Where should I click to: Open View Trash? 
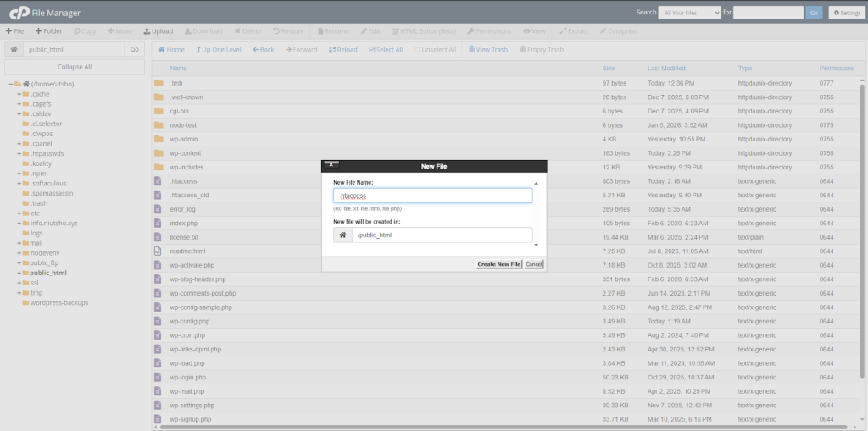click(x=488, y=50)
